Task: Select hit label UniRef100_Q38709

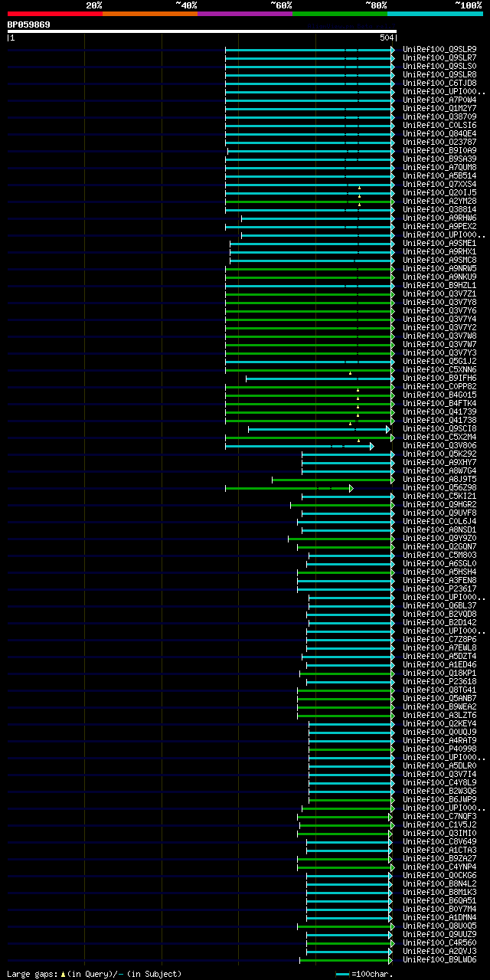Action: click(x=439, y=116)
